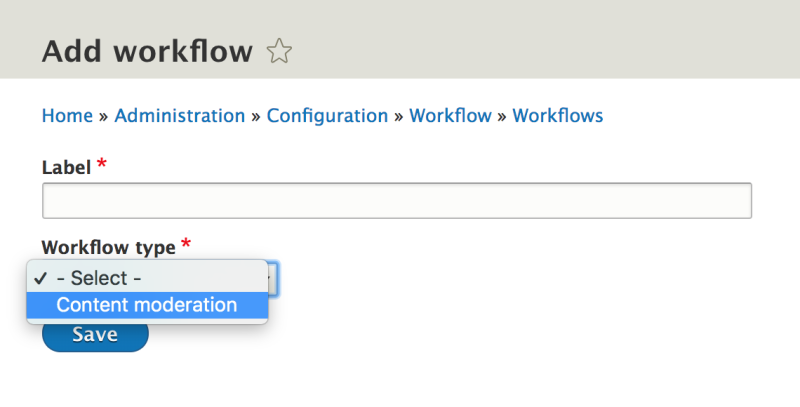
Task: Click the Workflow type select box edge
Action: (x=273, y=279)
